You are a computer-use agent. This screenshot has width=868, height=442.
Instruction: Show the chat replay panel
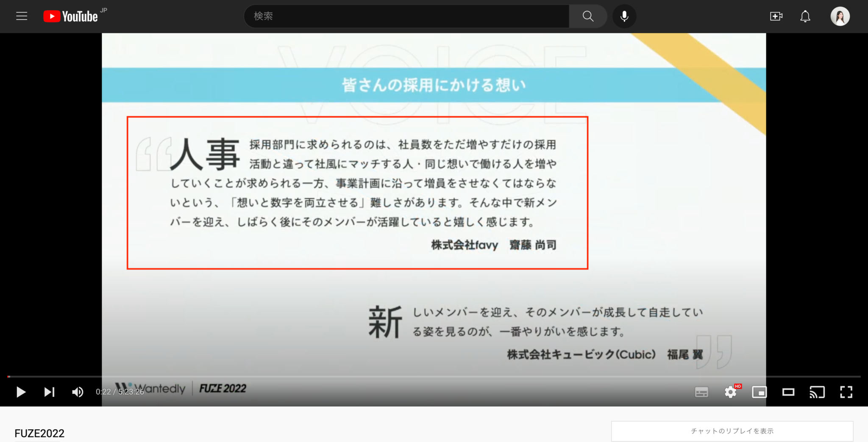click(733, 431)
